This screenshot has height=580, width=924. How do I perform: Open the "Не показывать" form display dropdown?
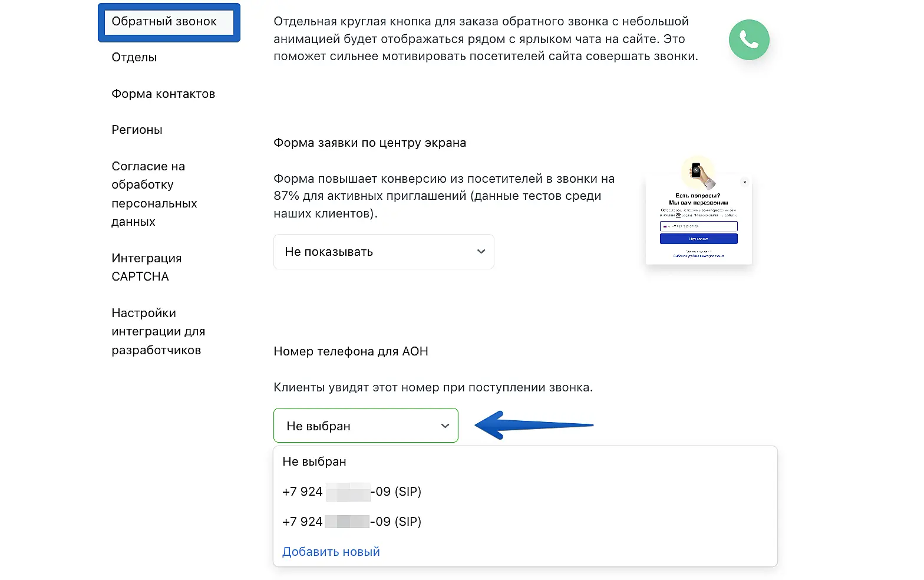[x=384, y=252]
